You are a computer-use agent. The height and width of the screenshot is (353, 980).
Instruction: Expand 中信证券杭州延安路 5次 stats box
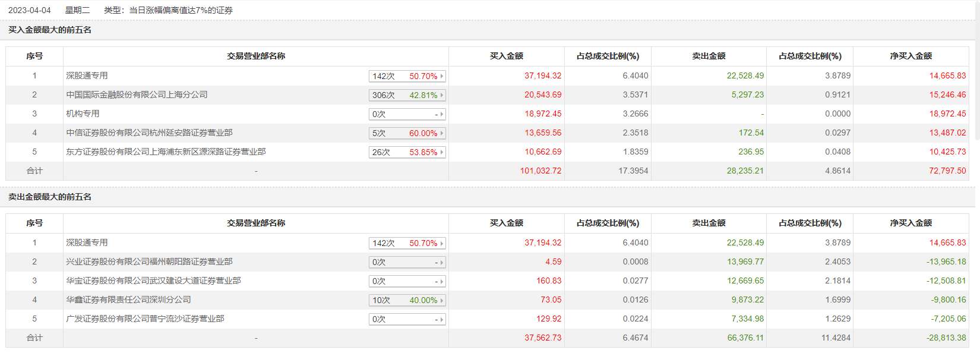click(407, 133)
